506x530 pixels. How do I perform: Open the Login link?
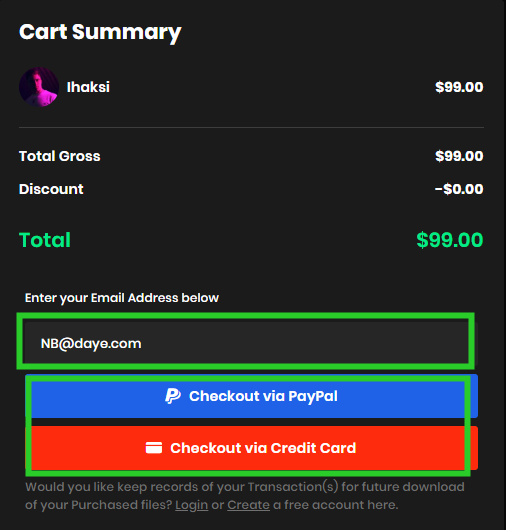[191, 505]
